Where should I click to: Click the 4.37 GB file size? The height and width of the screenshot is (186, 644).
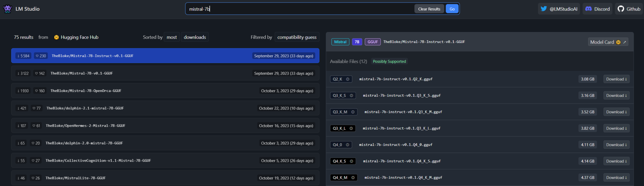pyautogui.click(x=588, y=178)
